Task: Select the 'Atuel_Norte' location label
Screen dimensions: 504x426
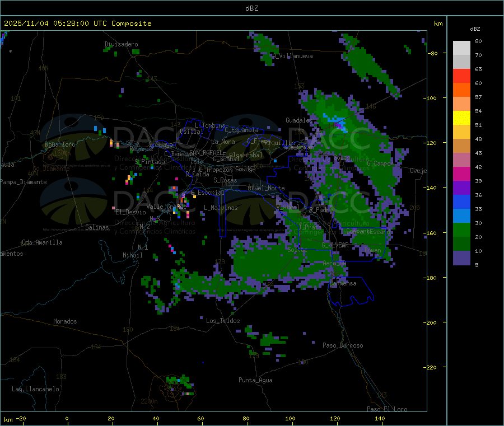Action: pos(266,188)
